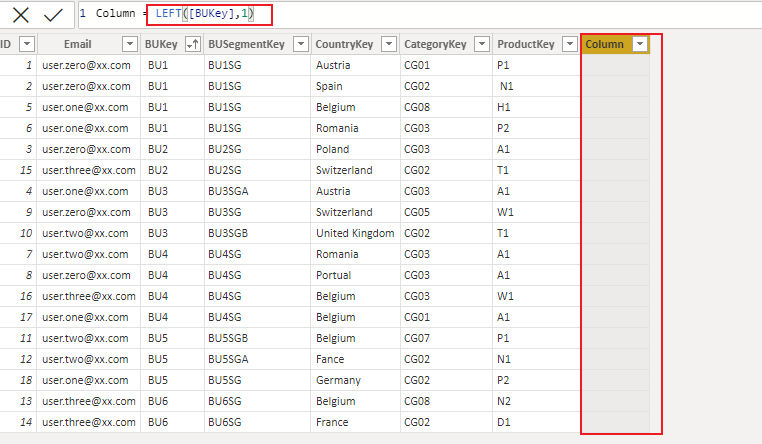Click the D1 product cell
The image size is (762, 444).
[537, 422]
